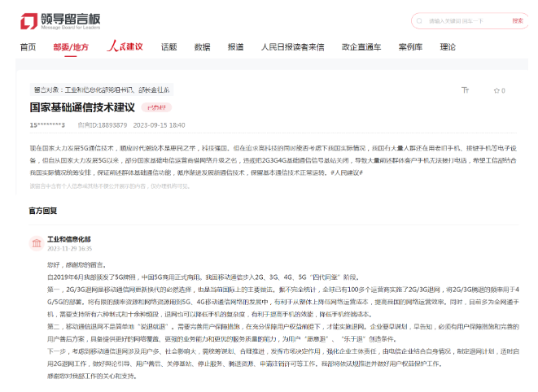538x392 pixels.
Task: Open the 人民建议 navigation item
Action: click(125, 46)
